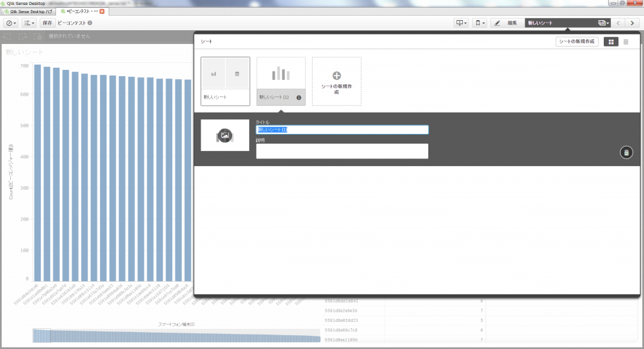The width and height of the screenshot is (644, 349).
Task: Change the sheet thumbnail image
Action: (225, 135)
